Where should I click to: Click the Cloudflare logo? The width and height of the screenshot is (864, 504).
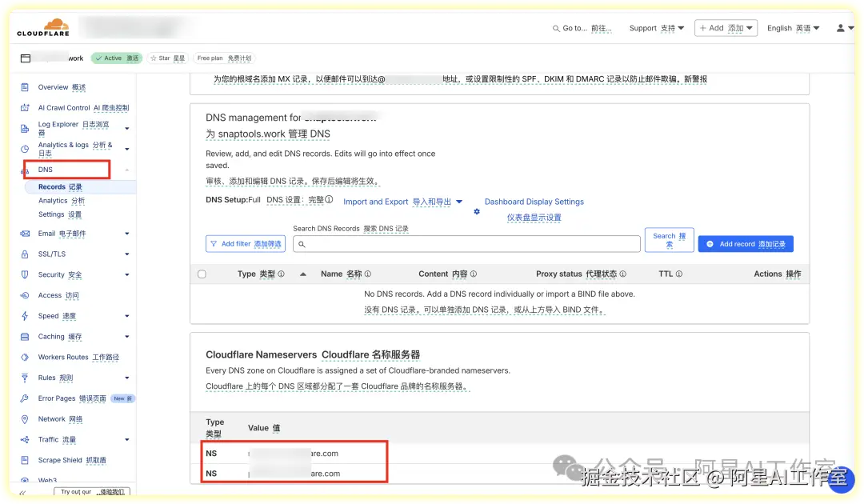tap(43, 26)
